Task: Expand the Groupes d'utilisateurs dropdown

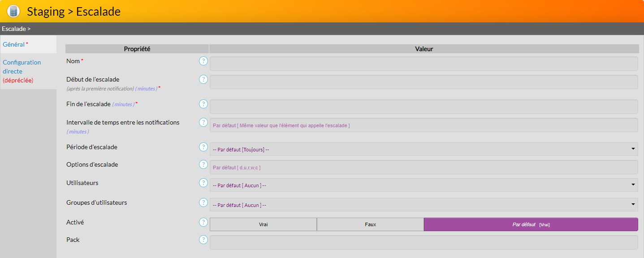Action: pyautogui.click(x=424, y=205)
